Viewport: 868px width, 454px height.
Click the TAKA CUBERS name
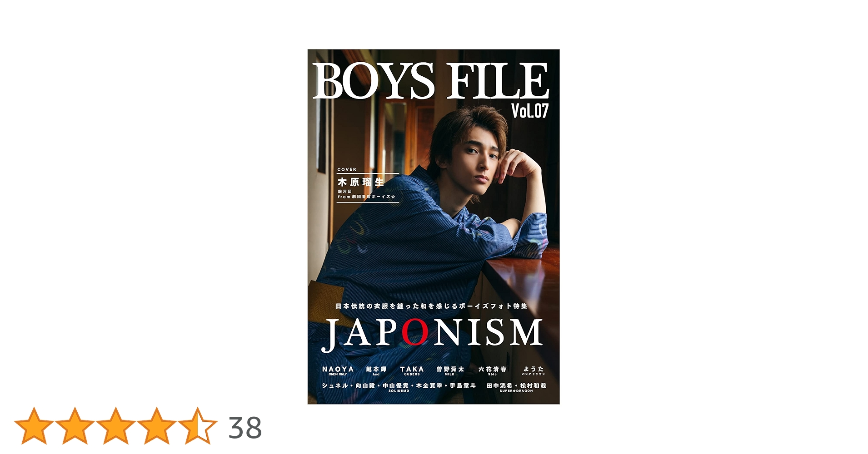tap(412, 370)
